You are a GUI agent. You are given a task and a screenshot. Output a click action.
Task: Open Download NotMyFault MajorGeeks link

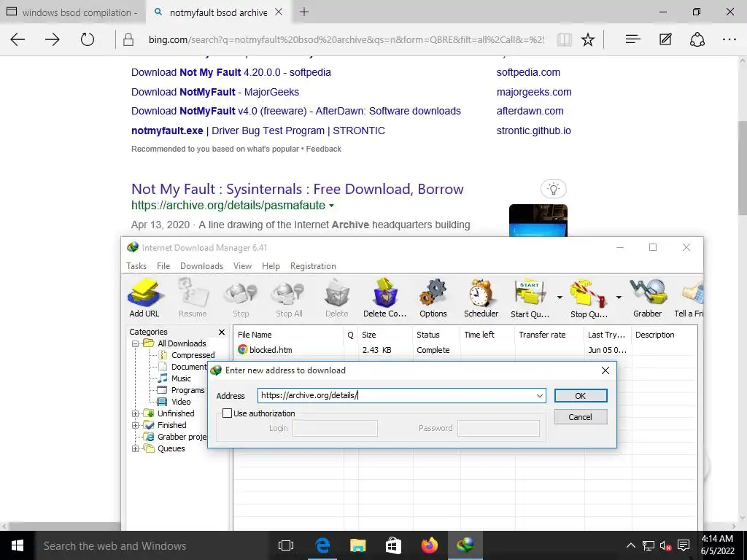tap(215, 92)
